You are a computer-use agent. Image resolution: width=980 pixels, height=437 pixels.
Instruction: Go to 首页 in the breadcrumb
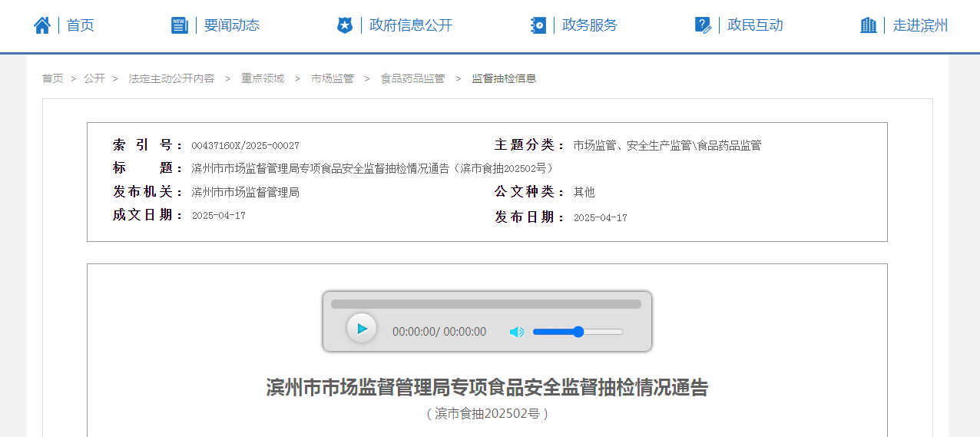(x=52, y=78)
